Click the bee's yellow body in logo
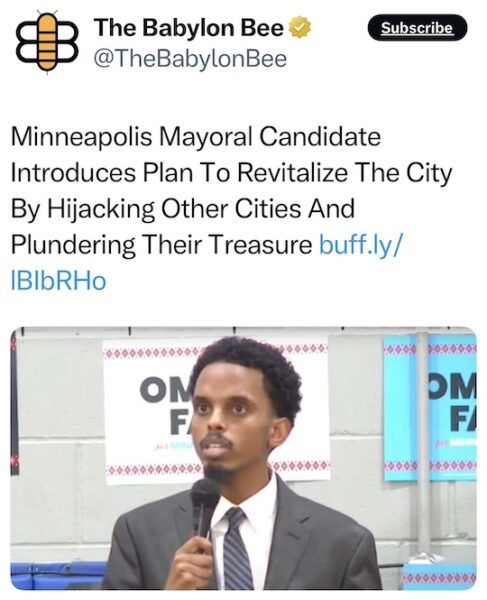Viewport: 487px width, 600px height. point(47,42)
